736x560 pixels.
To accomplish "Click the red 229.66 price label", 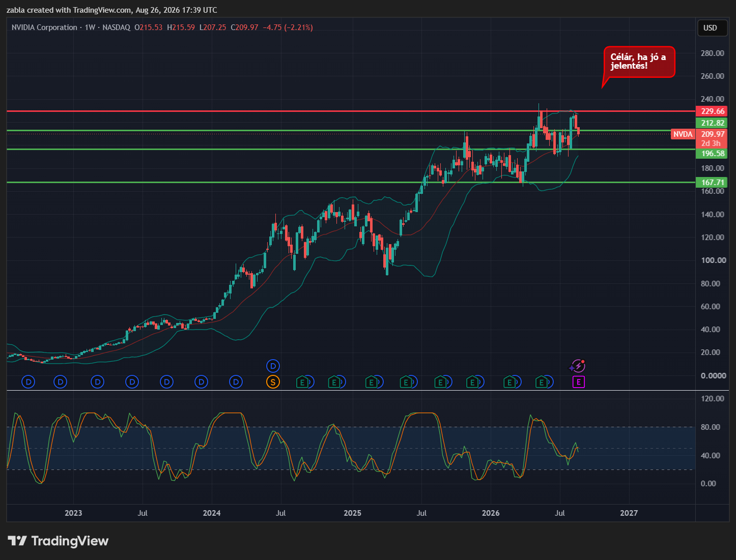I will [712, 111].
